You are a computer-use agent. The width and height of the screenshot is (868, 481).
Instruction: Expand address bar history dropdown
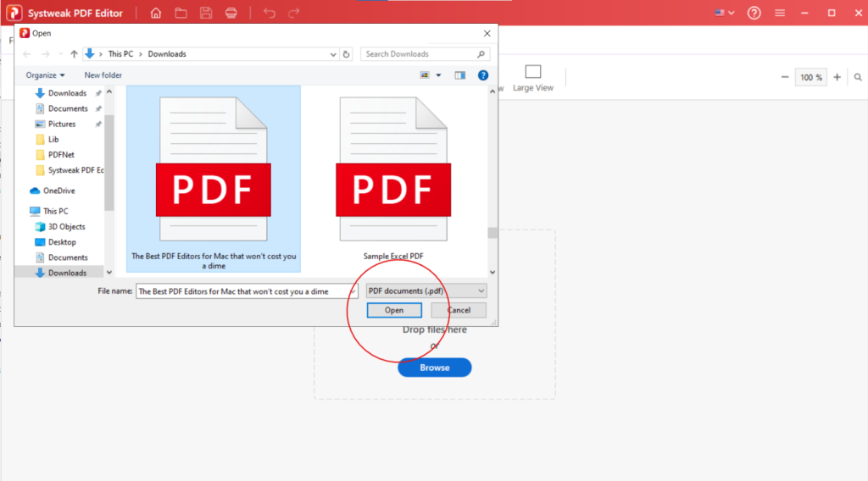tap(332, 54)
